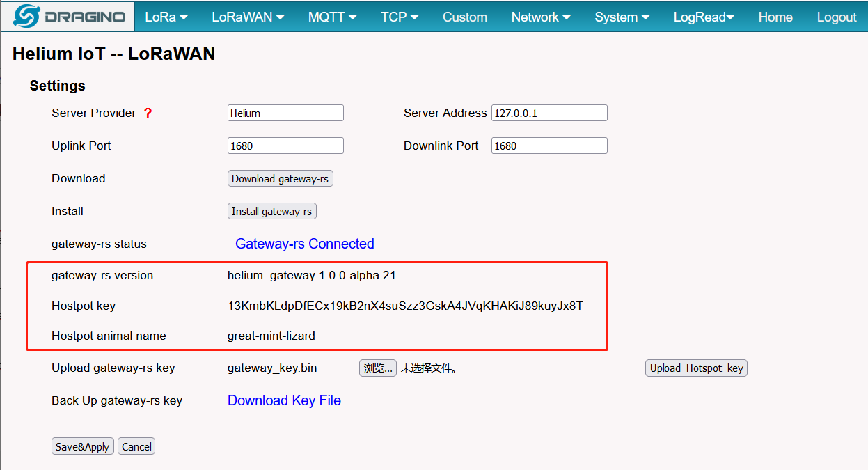Focus the Server Address input field

point(549,113)
